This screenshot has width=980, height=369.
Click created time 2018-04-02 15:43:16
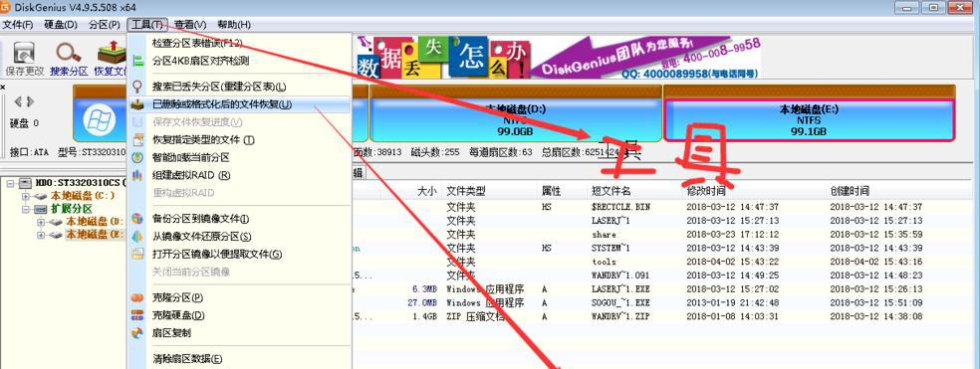click(876, 262)
